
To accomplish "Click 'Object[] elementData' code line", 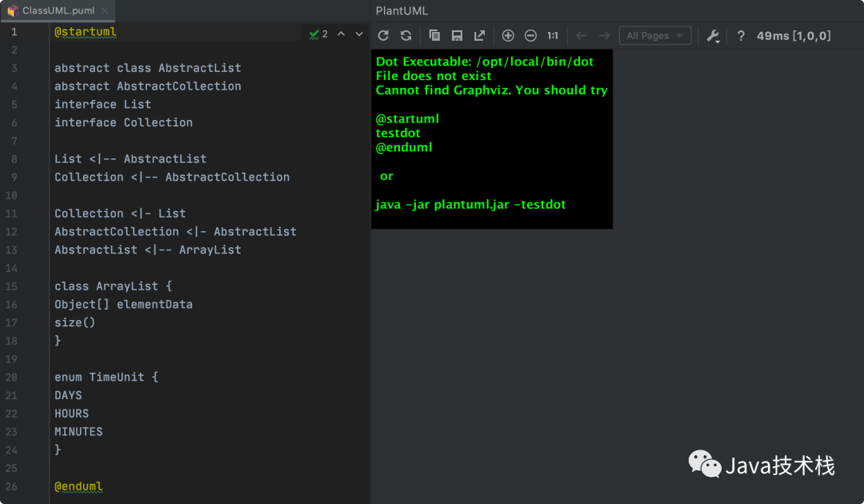I will (123, 304).
